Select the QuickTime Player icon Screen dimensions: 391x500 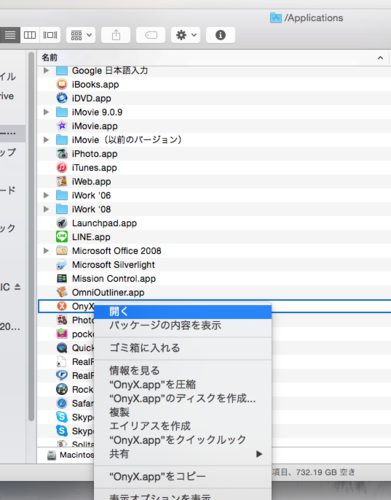[x=62, y=348]
